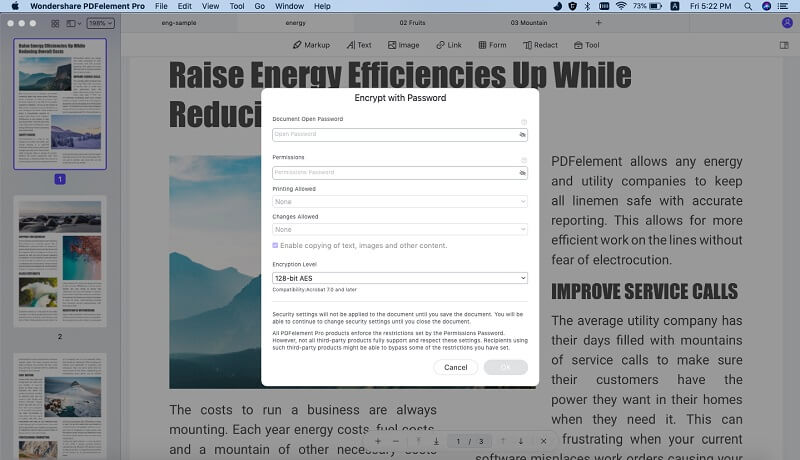This screenshot has height=460, width=800.
Task: Reveal the Open Password with eye icon
Action: point(522,135)
